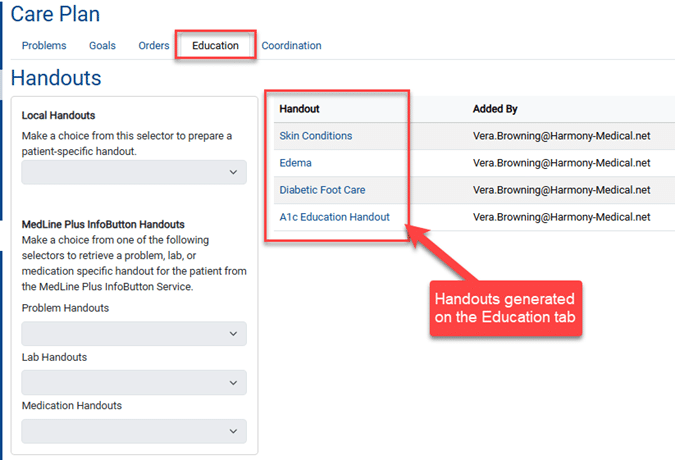Click the Handout column header
675x460 pixels.
[x=299, y=109]
